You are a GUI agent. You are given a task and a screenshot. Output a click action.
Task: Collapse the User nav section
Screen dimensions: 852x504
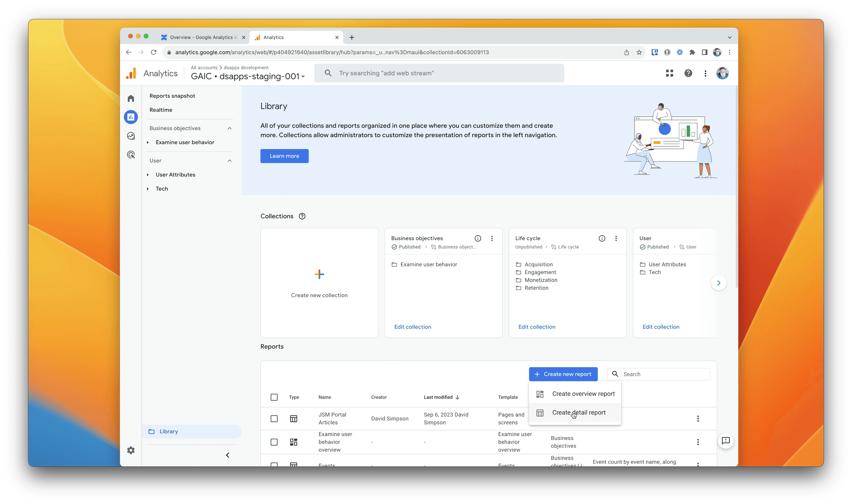[x=229, y=161]
